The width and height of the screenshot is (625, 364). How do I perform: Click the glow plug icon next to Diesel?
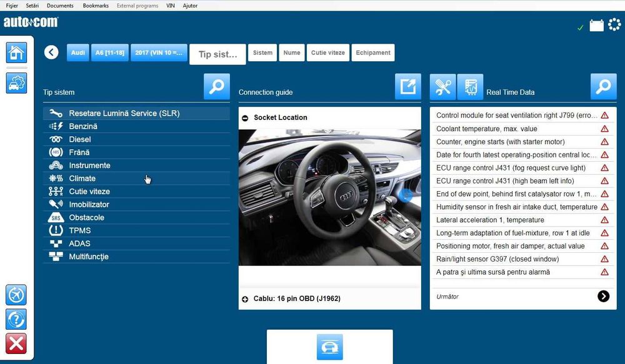coord(56,139)
